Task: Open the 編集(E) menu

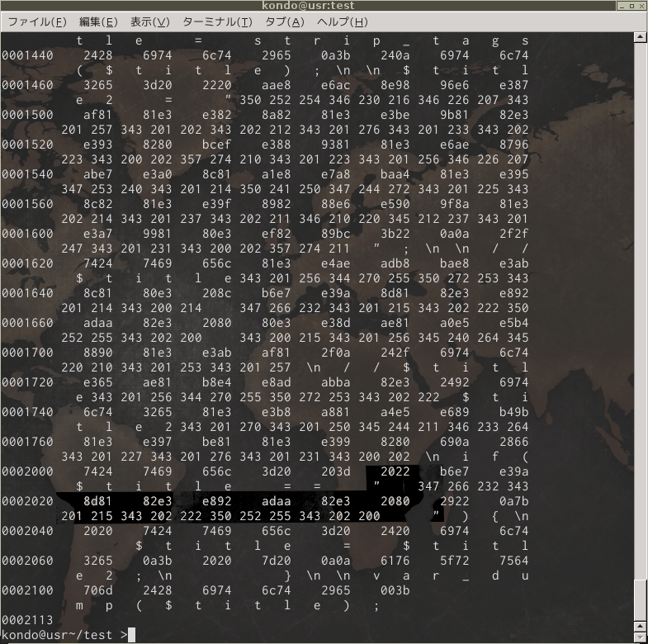Action: tap(98, 21)
